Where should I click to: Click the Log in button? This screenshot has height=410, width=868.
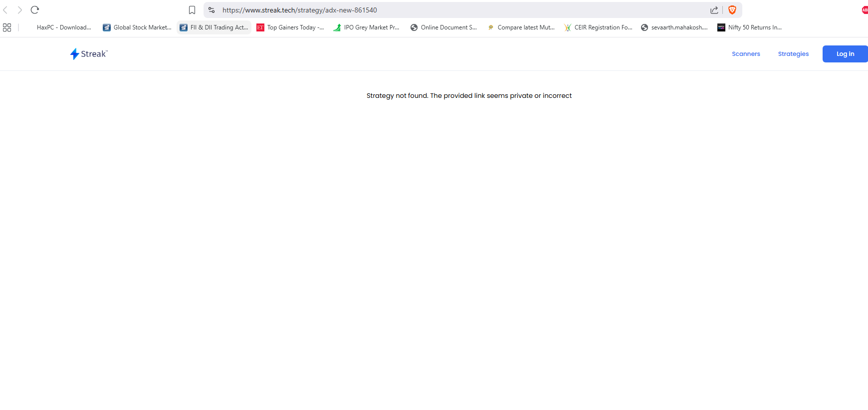845,54
